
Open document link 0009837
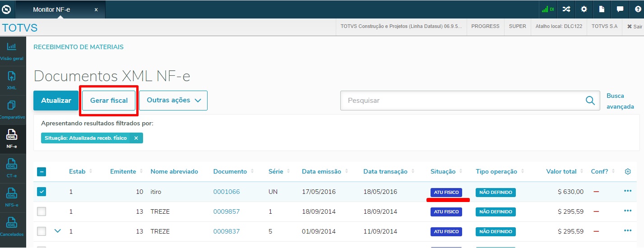tap(227, 231)
